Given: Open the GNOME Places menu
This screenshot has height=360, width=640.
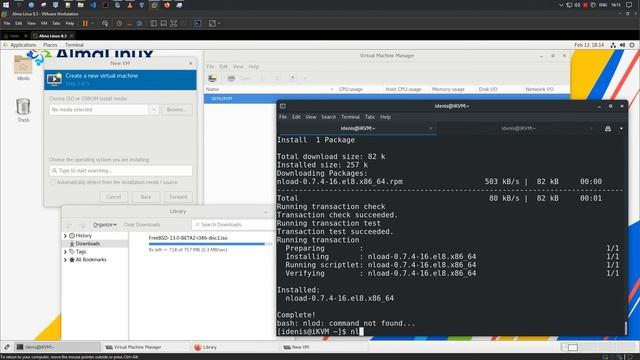Looking at the screenshot, I should 50,45.
